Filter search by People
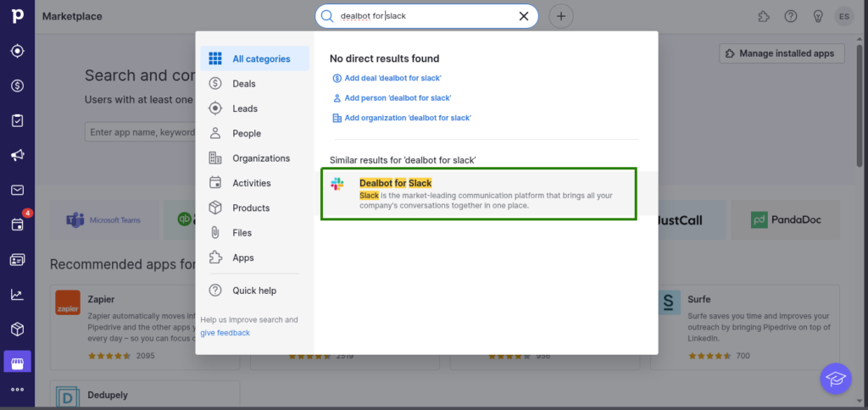 click(x=254, y=133)
